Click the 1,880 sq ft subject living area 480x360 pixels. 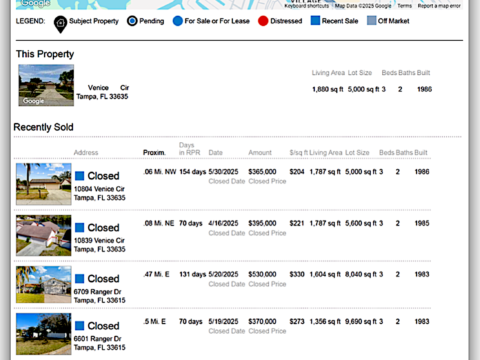[328, 89]
